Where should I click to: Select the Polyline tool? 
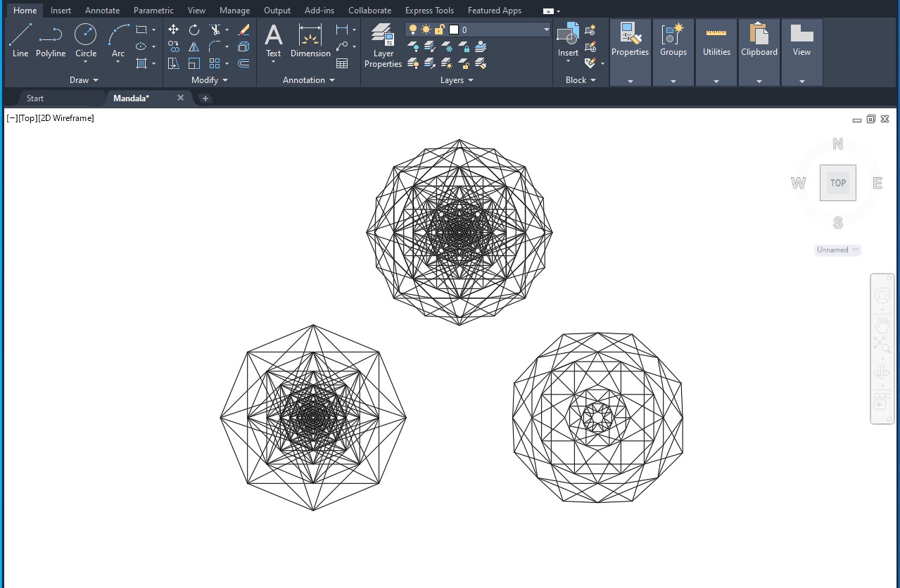[x=51, y=41]
